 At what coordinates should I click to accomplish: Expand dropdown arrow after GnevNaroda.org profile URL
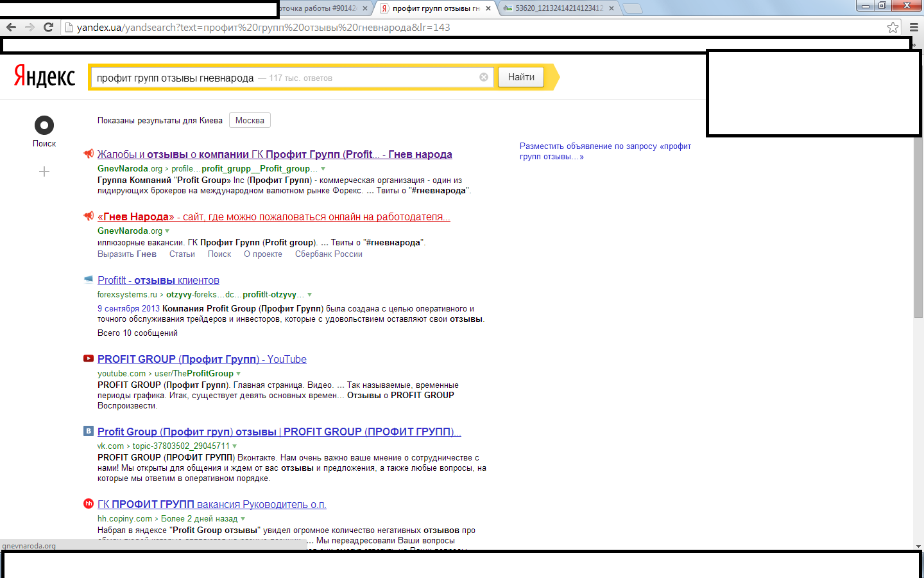click(x=323, y=169)
